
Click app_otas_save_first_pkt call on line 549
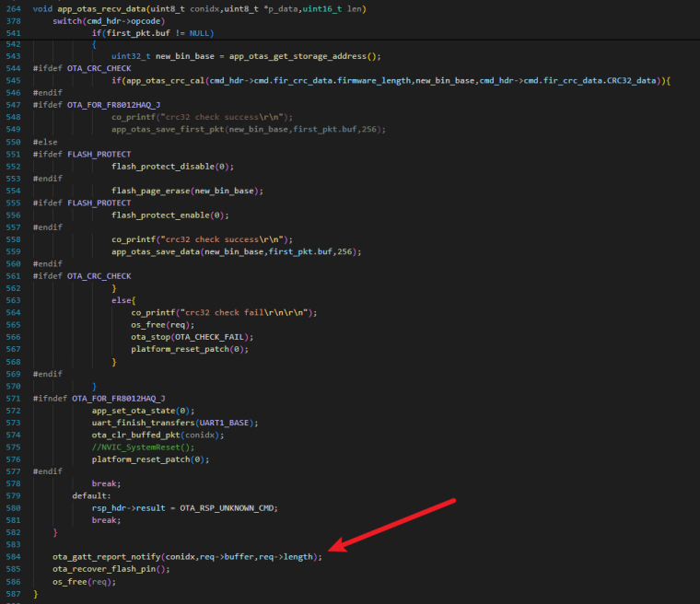[x=249, y=129]
